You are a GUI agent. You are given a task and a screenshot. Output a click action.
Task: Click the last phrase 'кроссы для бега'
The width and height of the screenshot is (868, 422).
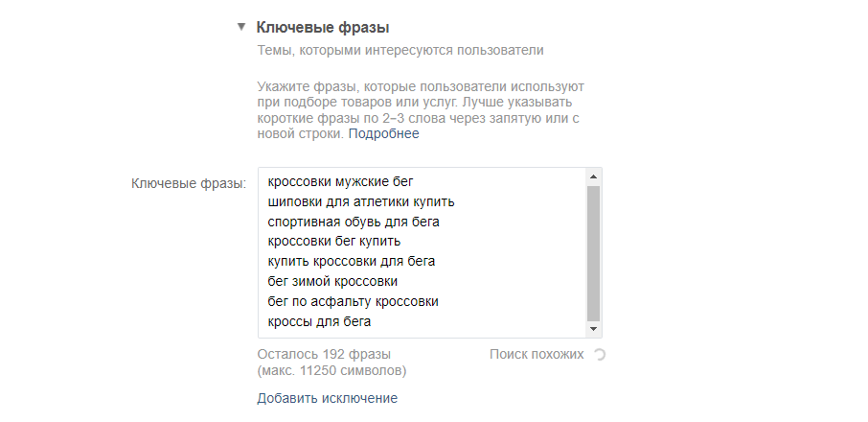coord(319,322)
